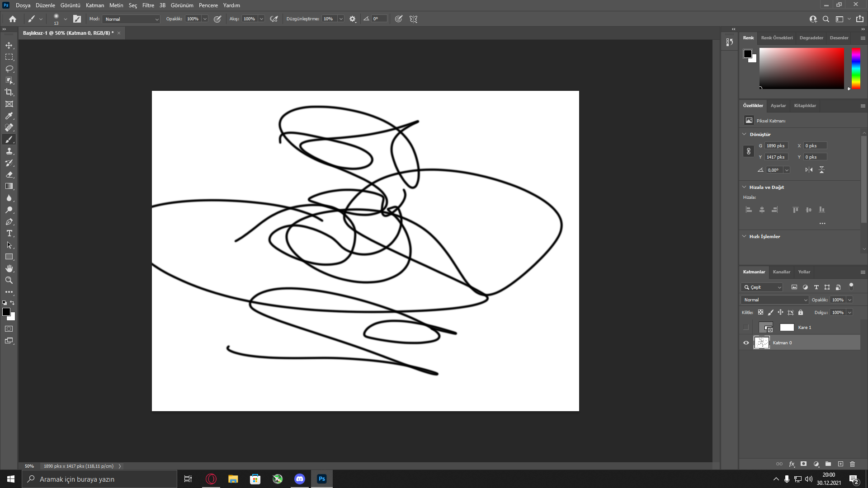Screen dimensions: 868x488
Task: Select the Lasso tool
Action: (x=9, y=69)
